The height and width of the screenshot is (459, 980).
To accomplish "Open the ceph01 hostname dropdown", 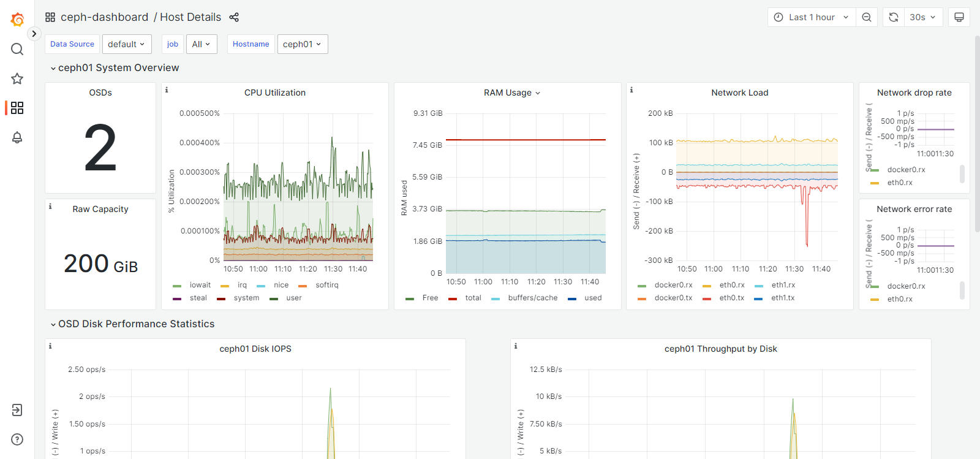I will tap(303, 44).
